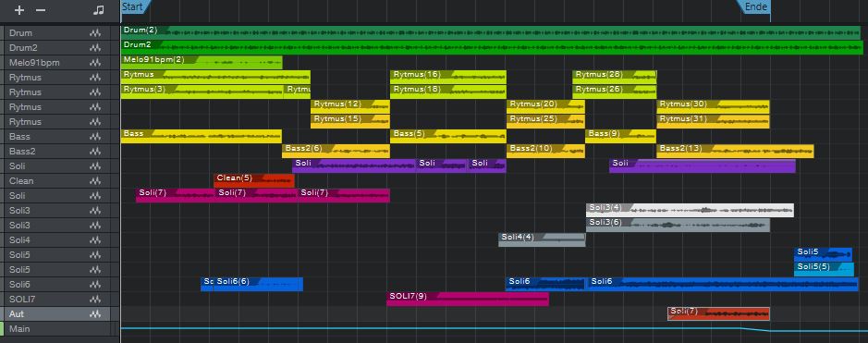Select the Start marker on the timeline
Viewport: 868px width, 343px height.
(x=133, y=6)
